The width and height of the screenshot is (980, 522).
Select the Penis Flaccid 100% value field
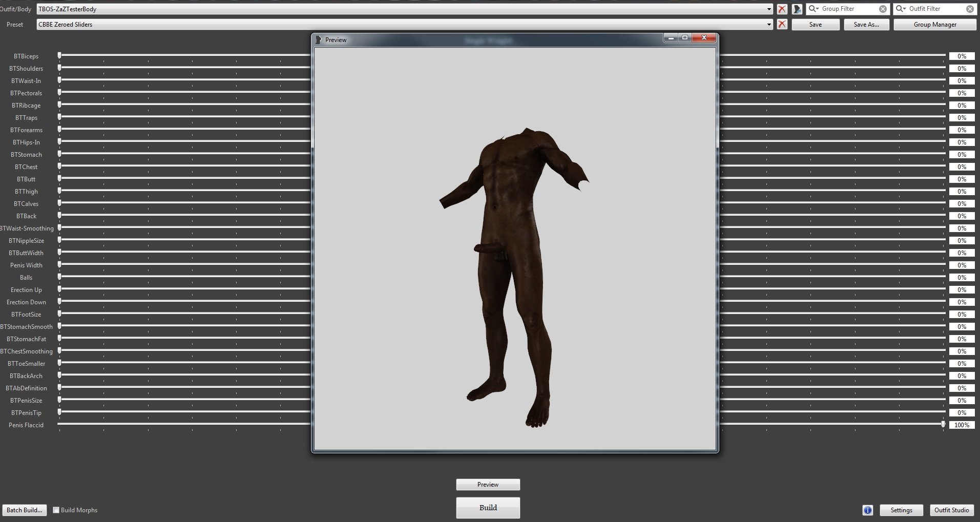(x=962, y=425)
